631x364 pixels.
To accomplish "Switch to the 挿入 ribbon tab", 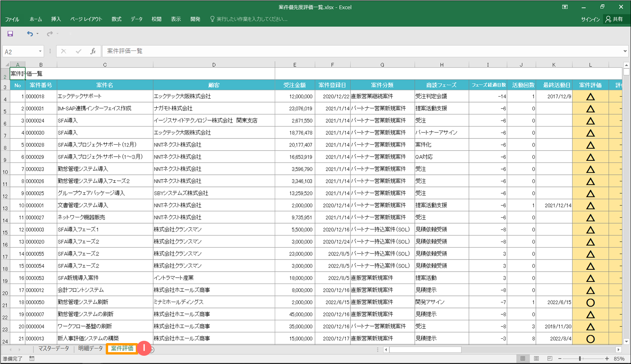I will click(56, 19).
